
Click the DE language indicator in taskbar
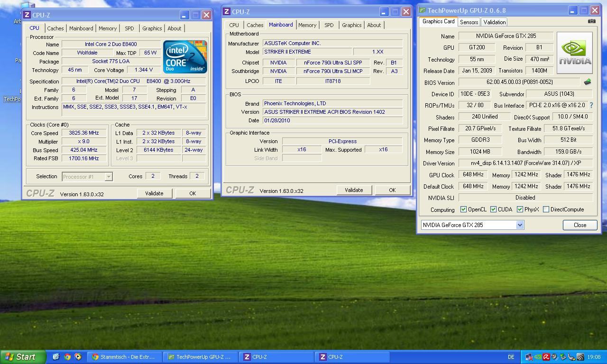coord(511,357)
